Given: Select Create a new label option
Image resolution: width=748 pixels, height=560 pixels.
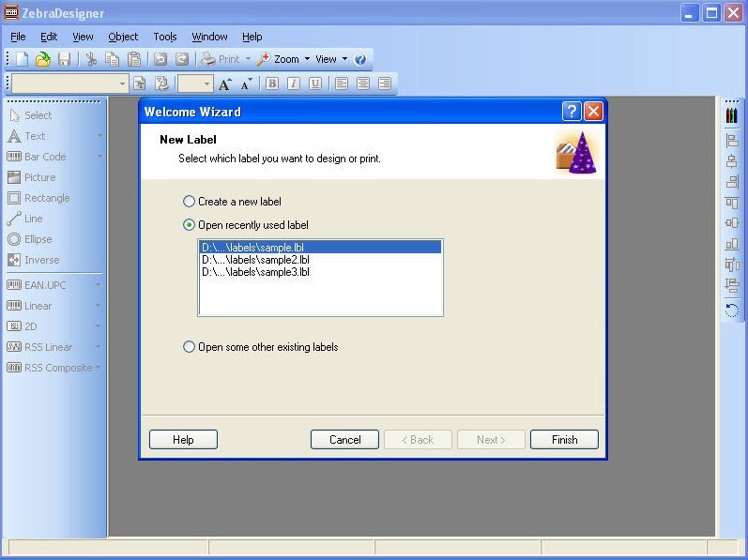Looking at the screenshot, I should click(x=232, y=202).
